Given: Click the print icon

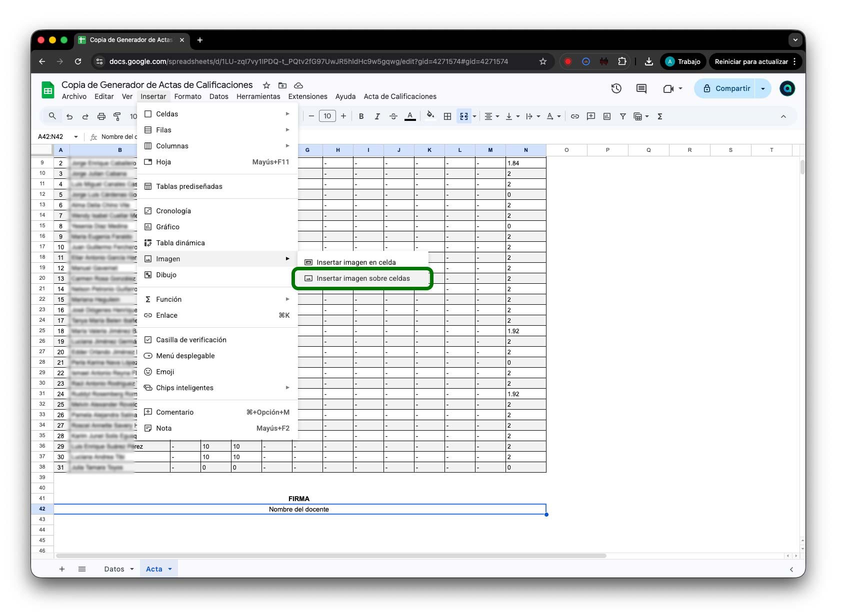Looking at the screenshot, I should (101, 116).
